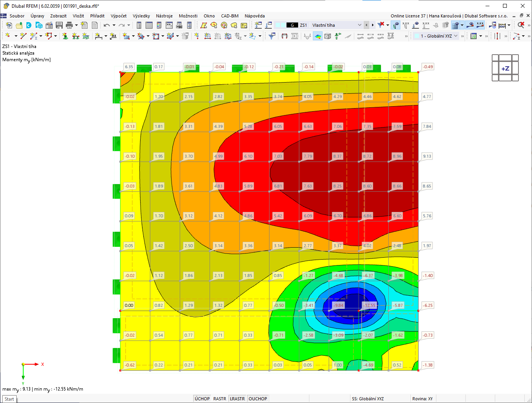
Task: Toggle RASTR grid in status bar
Action: point(220,399)
